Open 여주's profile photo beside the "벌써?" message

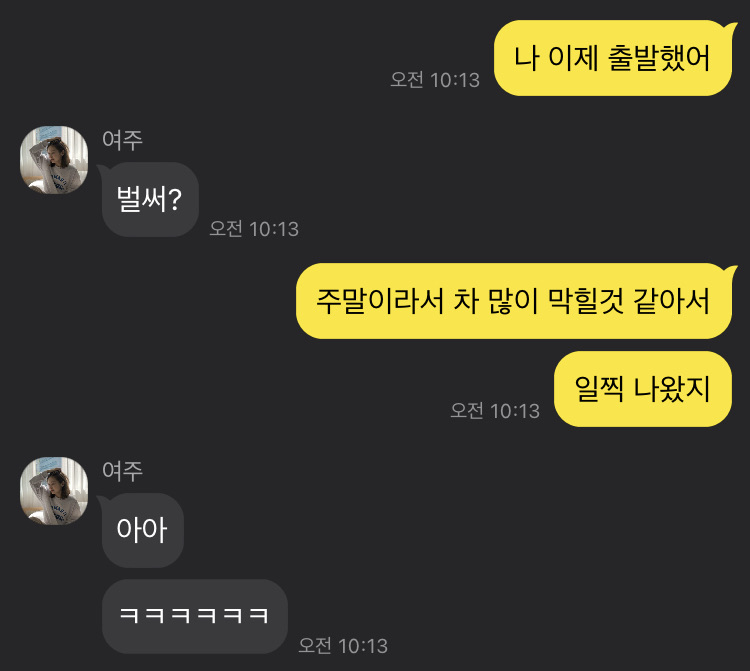pos(54,160)
